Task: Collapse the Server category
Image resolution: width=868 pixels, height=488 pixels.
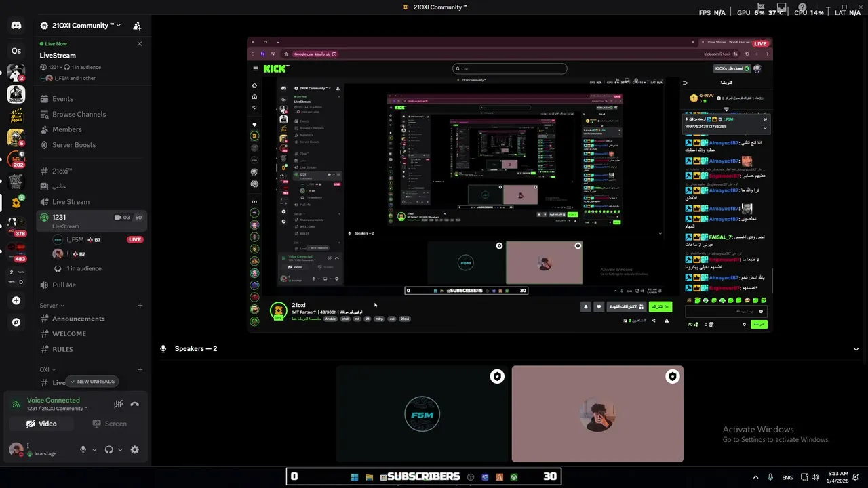Action: click(x=52, y=306)
